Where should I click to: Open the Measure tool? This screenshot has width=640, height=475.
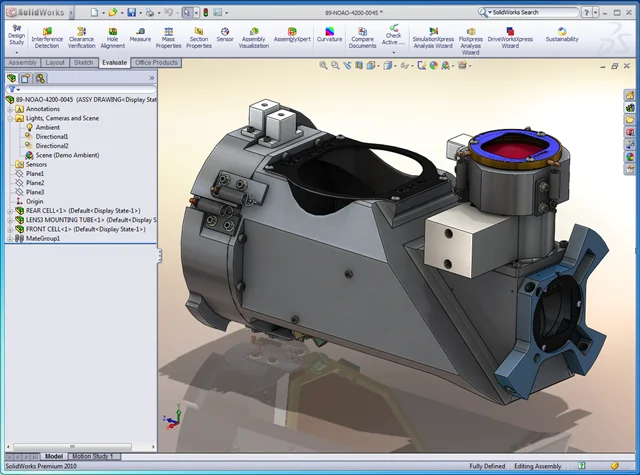pyautogui.click(x=140, y=36)
